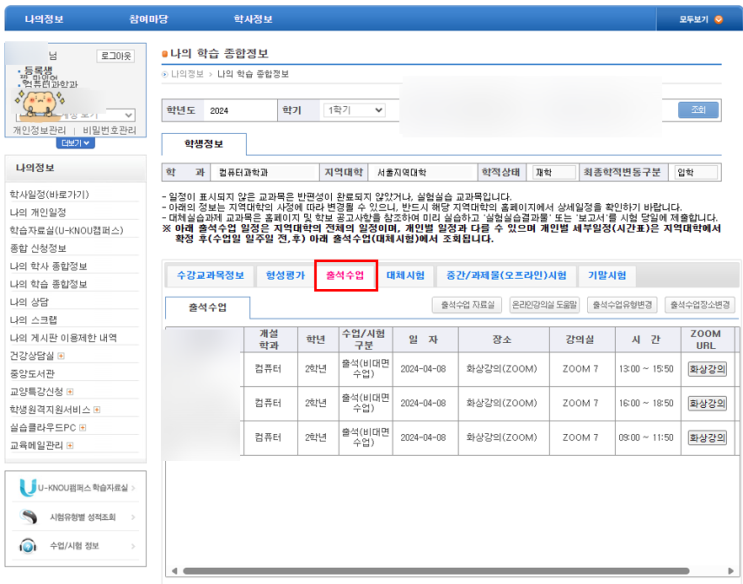The image size is (743, 584).
Task: Click the scrollbar right arrow
Action: point(730,571)
